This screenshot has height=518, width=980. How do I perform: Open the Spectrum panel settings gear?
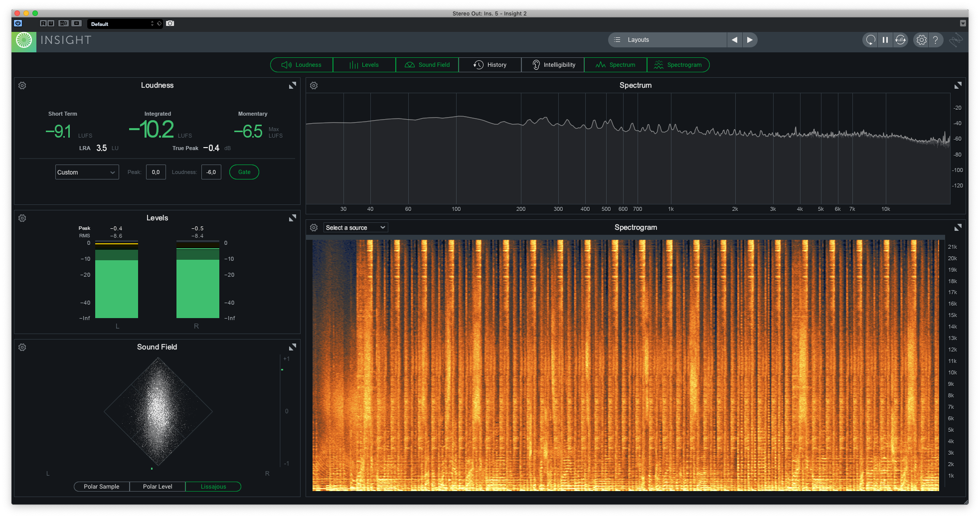tap(314, 86)
